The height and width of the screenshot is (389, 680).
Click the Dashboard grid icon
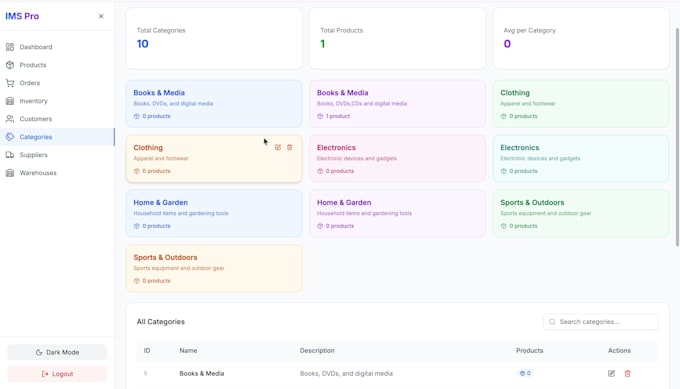(10, 47)
